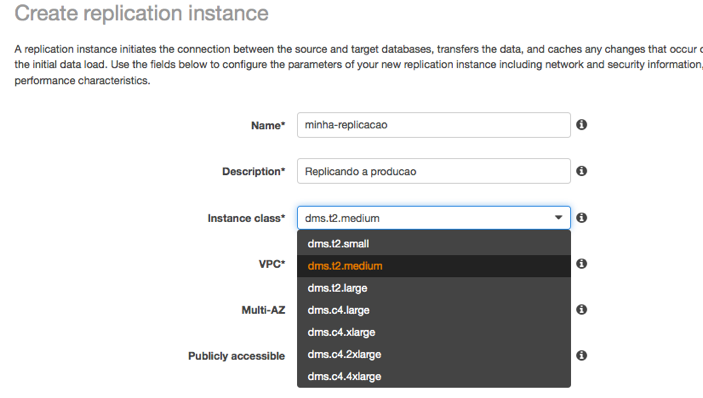Click the info icon for Publicly accessible

coord(581,355)
